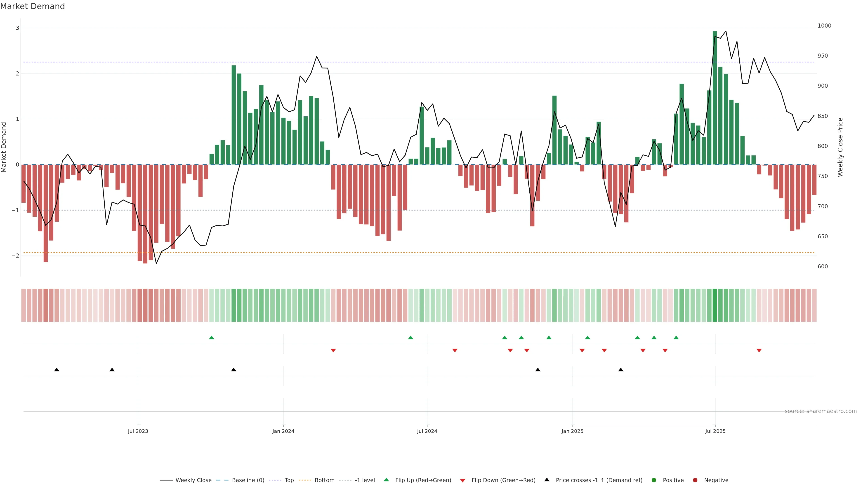Click the green Positive legend dot
Screen dimensions: 868x488
654,480
